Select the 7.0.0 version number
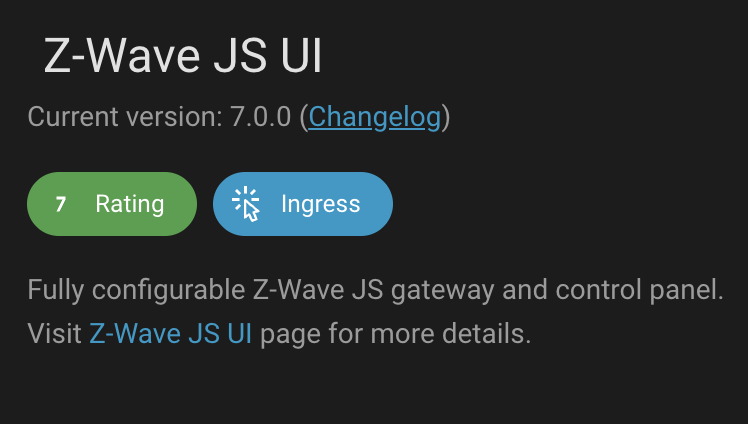This screenshot has height=424, width=748. pos(261,117)
